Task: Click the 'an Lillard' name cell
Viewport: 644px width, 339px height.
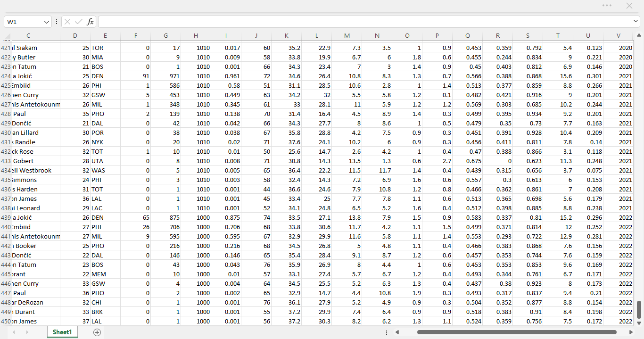Action: pyautogui.click(x=36, y=132)
